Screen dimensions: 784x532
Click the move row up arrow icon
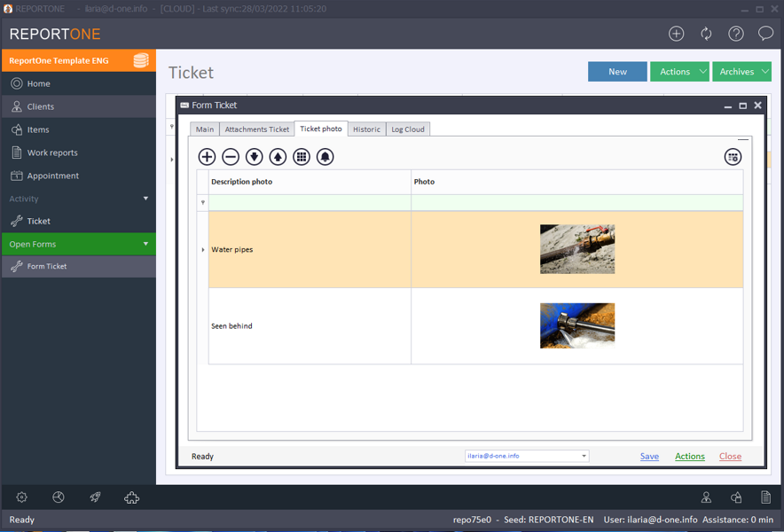(x=278, y=157)
